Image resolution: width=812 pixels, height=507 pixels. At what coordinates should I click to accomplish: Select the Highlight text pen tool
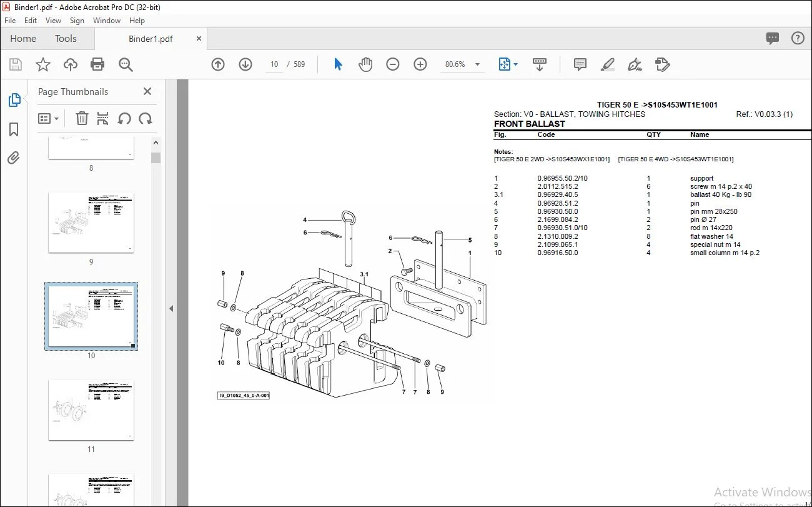(607, 64)
